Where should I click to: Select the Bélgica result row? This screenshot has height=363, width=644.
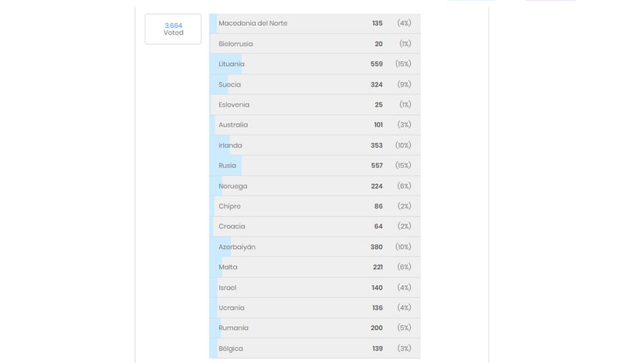coord(315,349)
